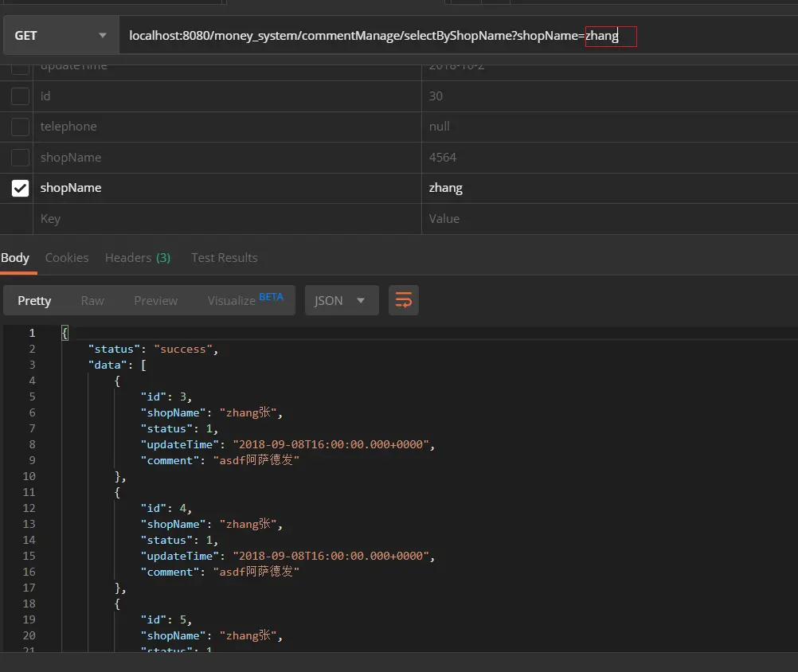This screenshot has width=798, height=672.
Task: Click the comment value on line 9
Action: tap(256, 460)
